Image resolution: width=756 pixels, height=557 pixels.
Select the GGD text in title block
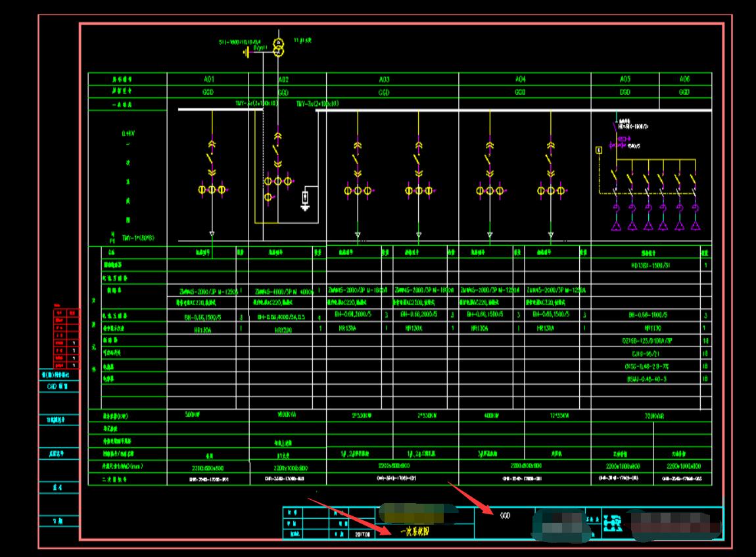click(x=505, y=516)
